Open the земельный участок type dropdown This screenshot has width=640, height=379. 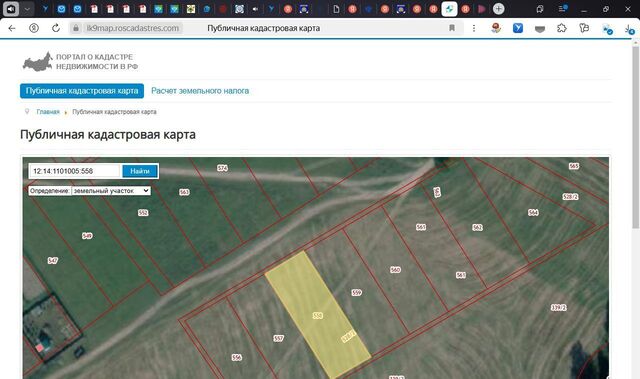[x=111, y=191]
